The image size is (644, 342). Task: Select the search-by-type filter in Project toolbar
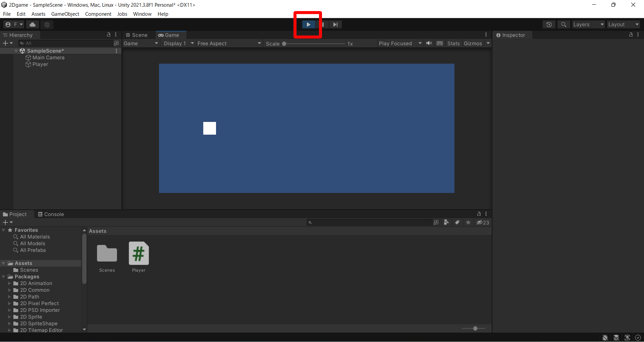446,222
